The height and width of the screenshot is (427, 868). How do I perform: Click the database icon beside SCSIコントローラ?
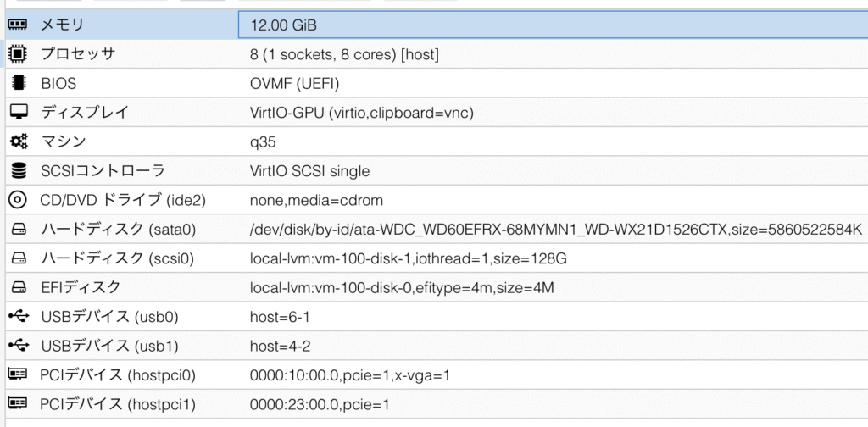pyautogui.click(x=17, y=171)
